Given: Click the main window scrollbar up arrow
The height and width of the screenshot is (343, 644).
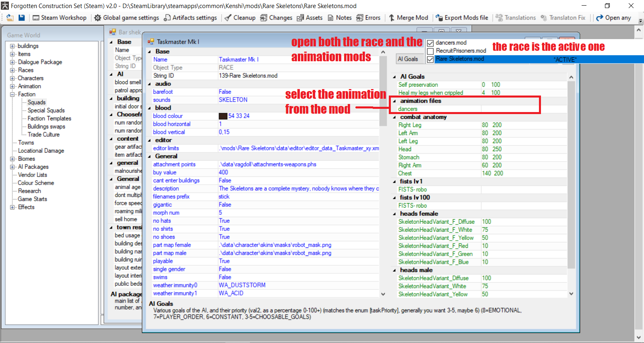Looking at the screenshot, I should point(639,30).
